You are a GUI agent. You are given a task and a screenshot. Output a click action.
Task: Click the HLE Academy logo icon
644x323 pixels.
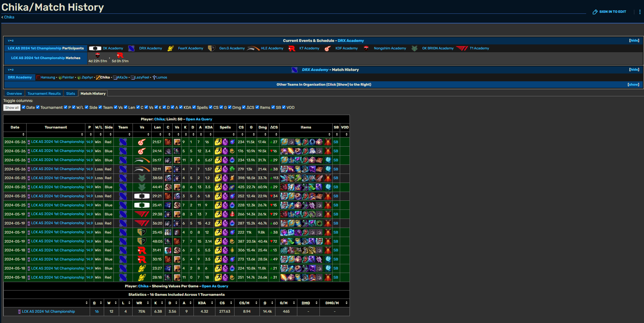(x=253, y=48)
